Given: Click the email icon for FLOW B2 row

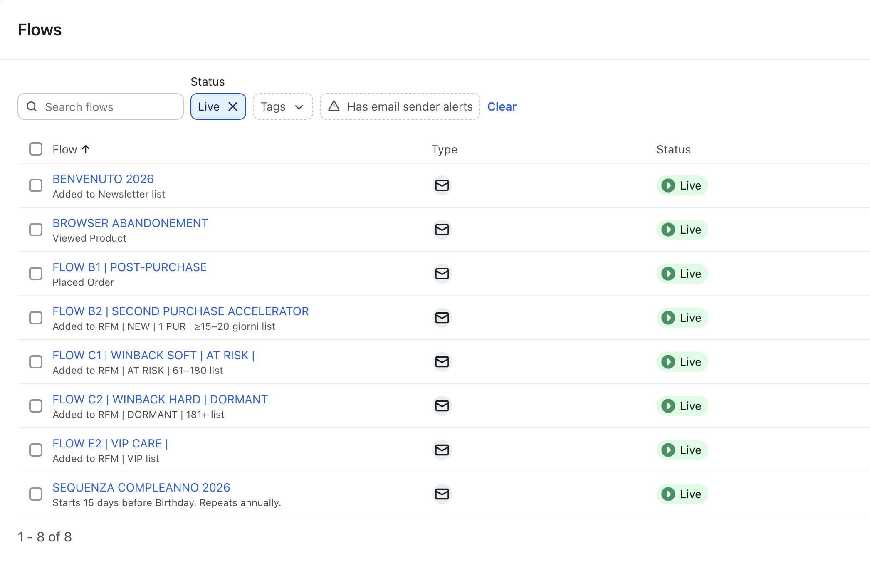Looking at the screenshot, I should 442,318.
